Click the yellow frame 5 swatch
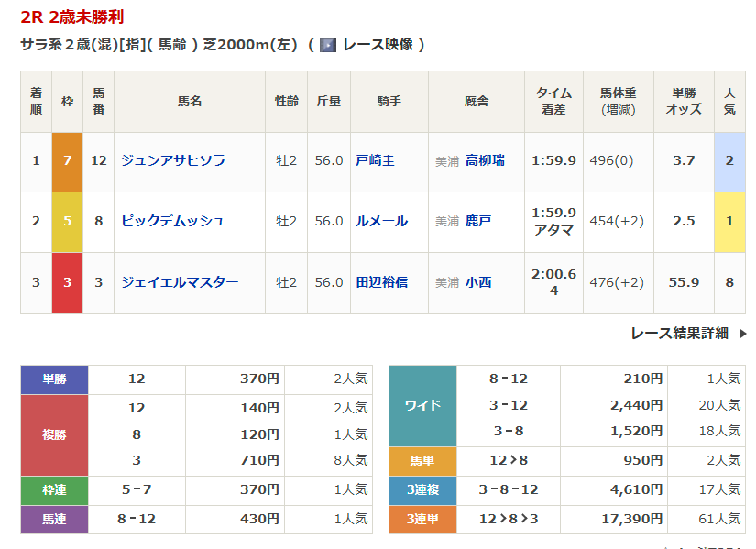 coord(67,221)
